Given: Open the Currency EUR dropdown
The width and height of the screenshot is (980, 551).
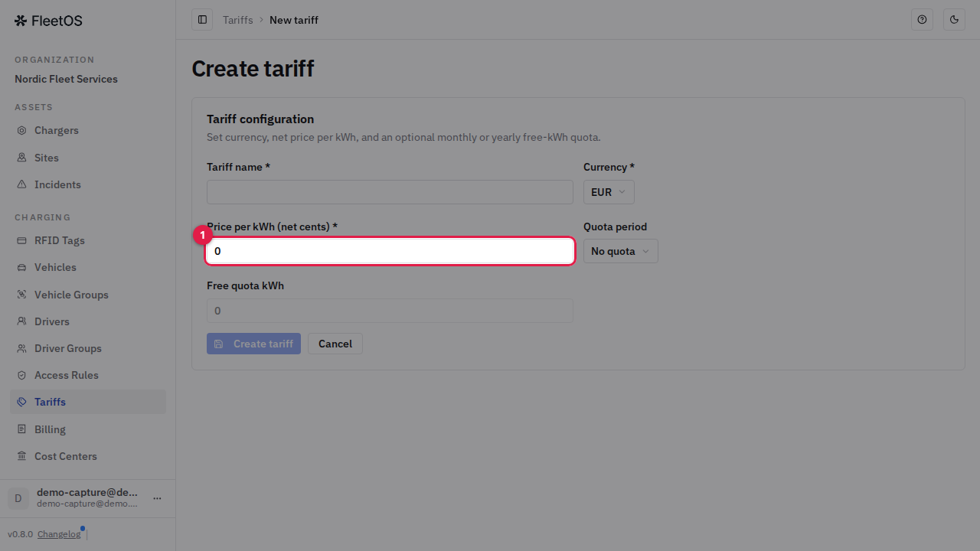Looking at the screenshot, I should tap(609, 192).
